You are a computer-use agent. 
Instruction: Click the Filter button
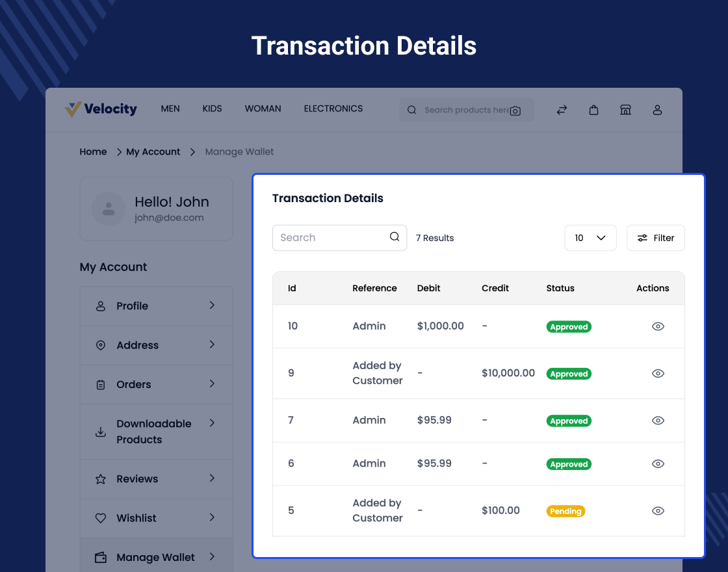[656, 238]
